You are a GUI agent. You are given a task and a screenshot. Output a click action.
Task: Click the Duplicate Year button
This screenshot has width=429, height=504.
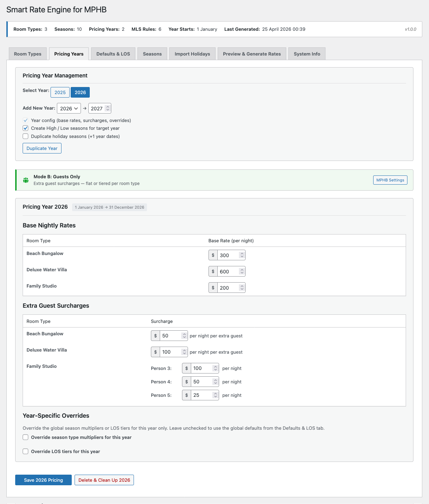(x=42, y=148)
